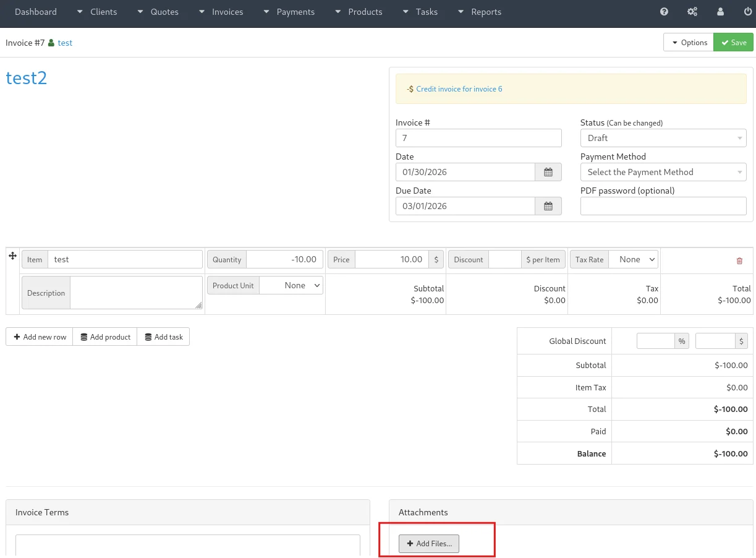Click the Paid value $0.00
The image size is (756, 558).
point(737,431)
